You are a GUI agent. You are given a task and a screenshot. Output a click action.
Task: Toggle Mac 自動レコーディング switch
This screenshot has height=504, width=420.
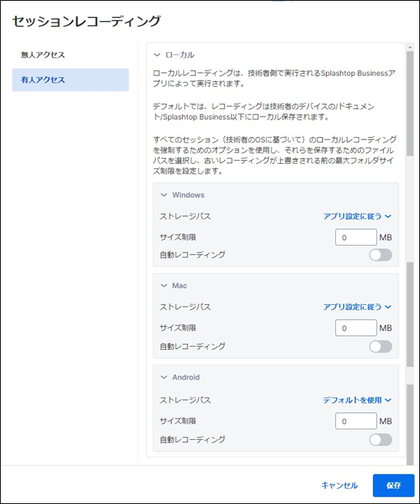380,347
